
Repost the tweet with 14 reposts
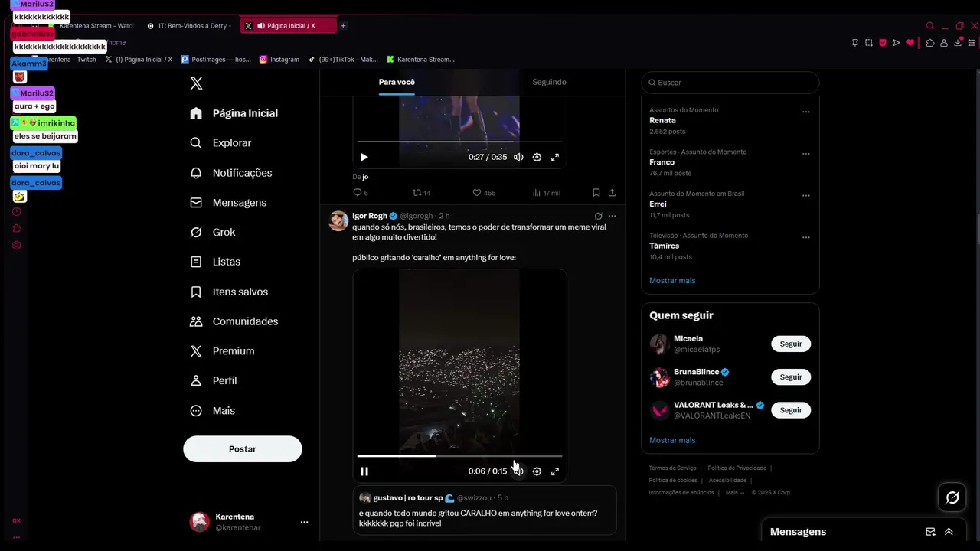coord(421,193)
